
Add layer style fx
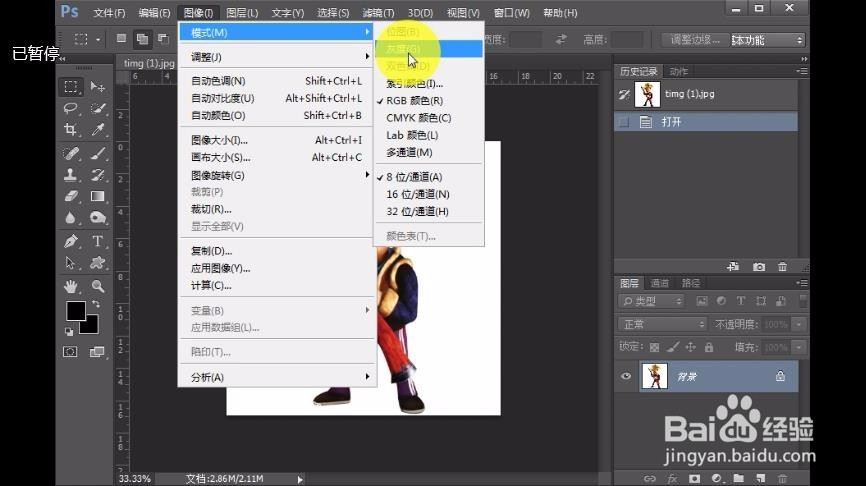pyautogui.click(x=672, y=478)
